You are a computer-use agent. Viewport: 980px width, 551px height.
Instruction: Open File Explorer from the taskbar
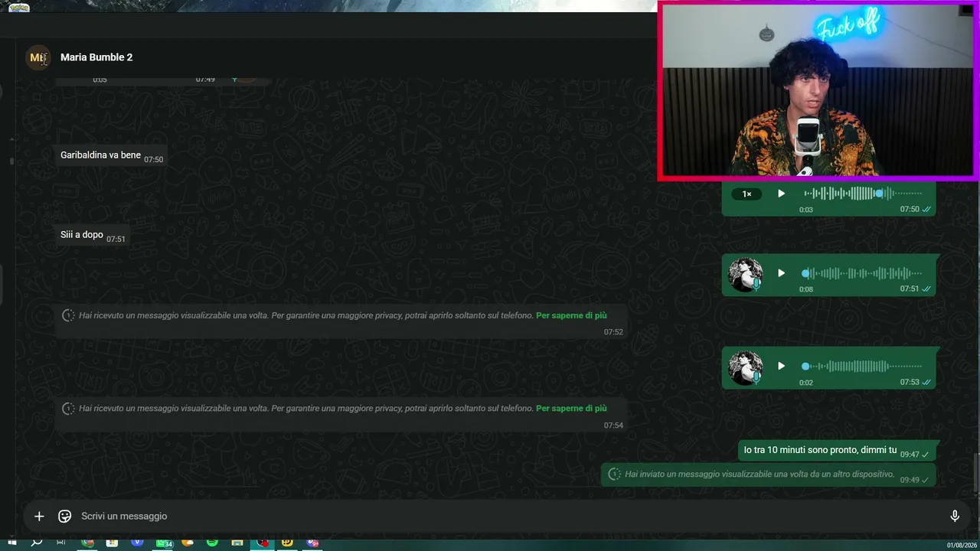click(x=237, y=543)
